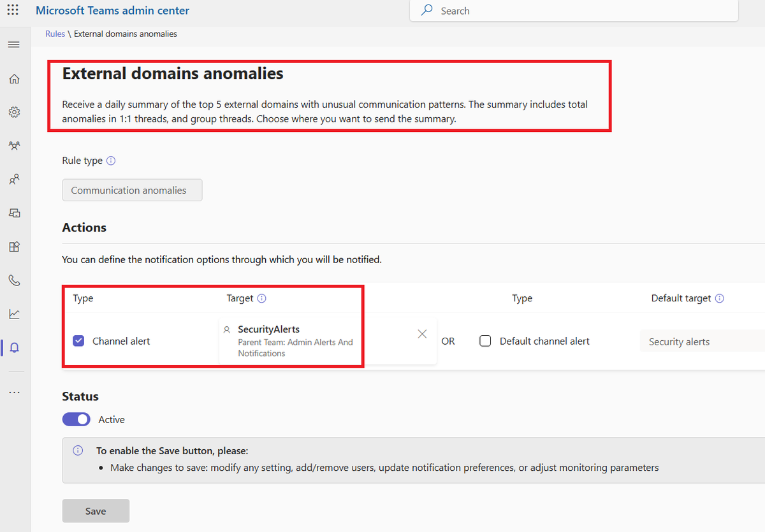Click the person icon beside SecurityAlerts
This screenshot has height=532, width=765.
(x=227, y=330)
